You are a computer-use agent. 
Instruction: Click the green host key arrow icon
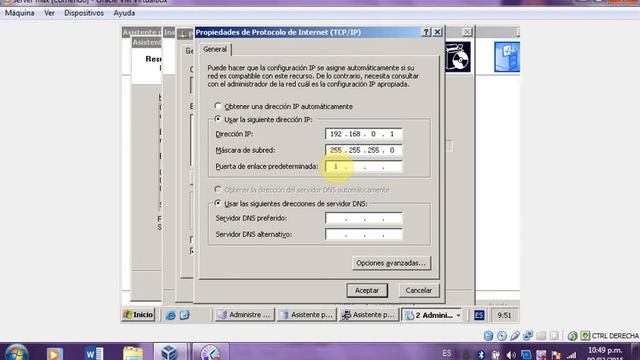tap(585, 336)
